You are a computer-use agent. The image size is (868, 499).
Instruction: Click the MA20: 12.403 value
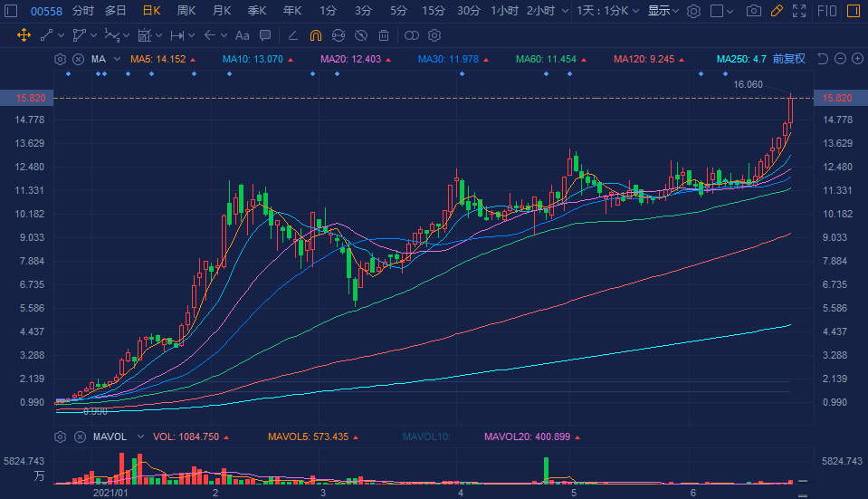coord(351,59)
